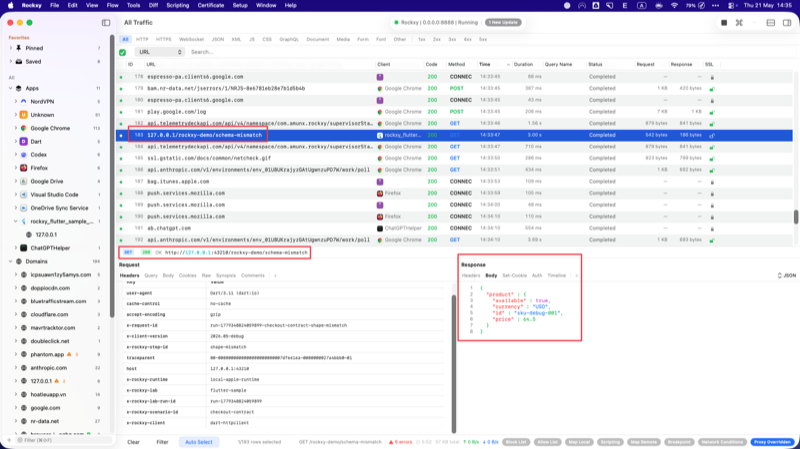
Task: Switch to the Response Timeline tab
Action: coord(557,276)
